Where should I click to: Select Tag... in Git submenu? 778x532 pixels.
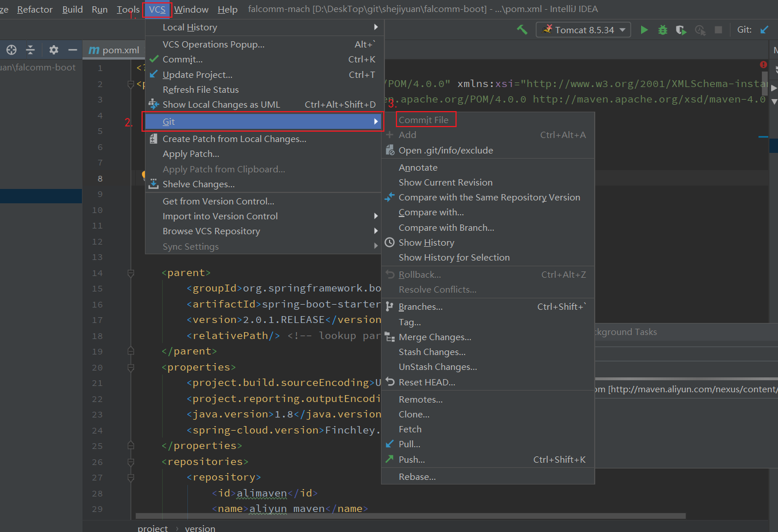click(x=488, y=322)
